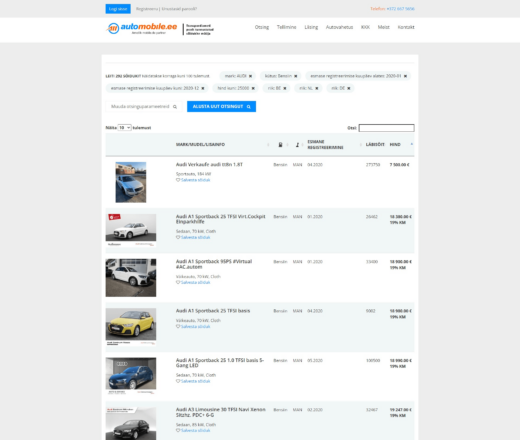Sort by fuel type pump icon column

coord(280,145)
